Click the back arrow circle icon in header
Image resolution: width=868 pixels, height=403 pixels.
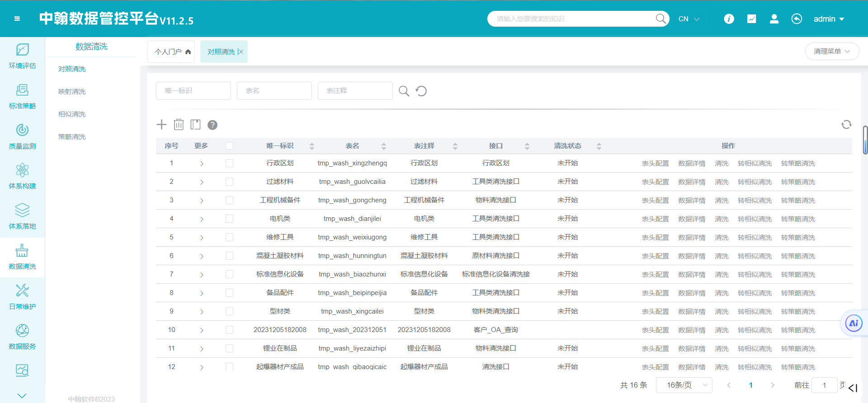pos(797,19)
